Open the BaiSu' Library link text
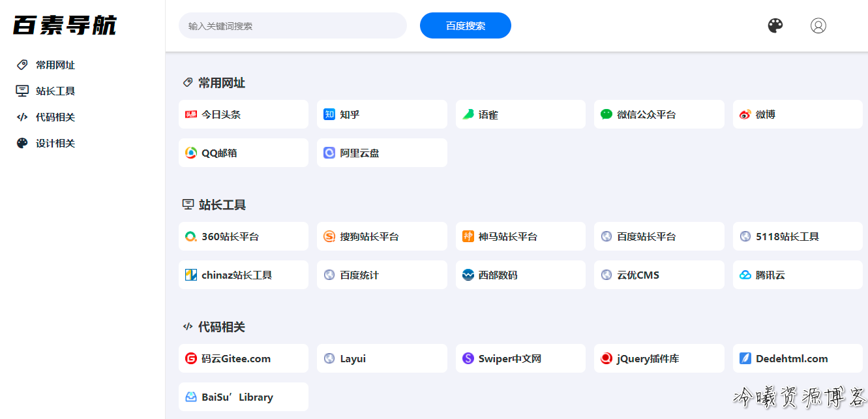The image size is (868, 419). click(x=237, y=397)
